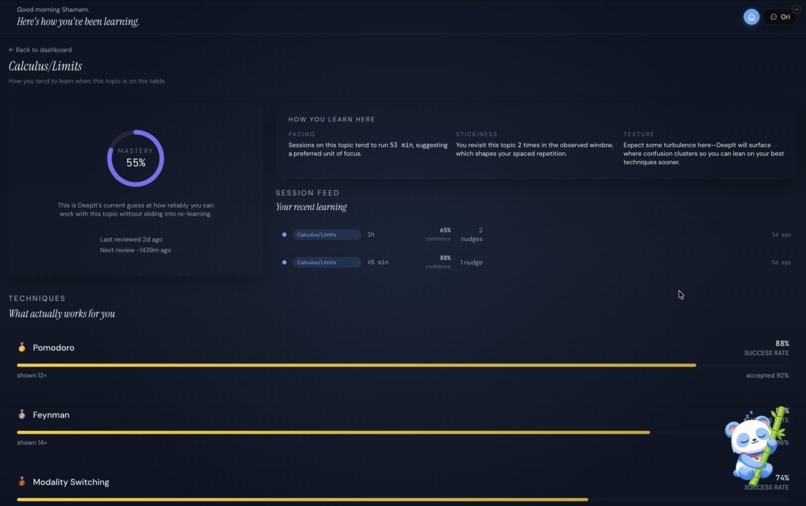
Task: Click the '45 min' session duration
Action: coord(378,262)
